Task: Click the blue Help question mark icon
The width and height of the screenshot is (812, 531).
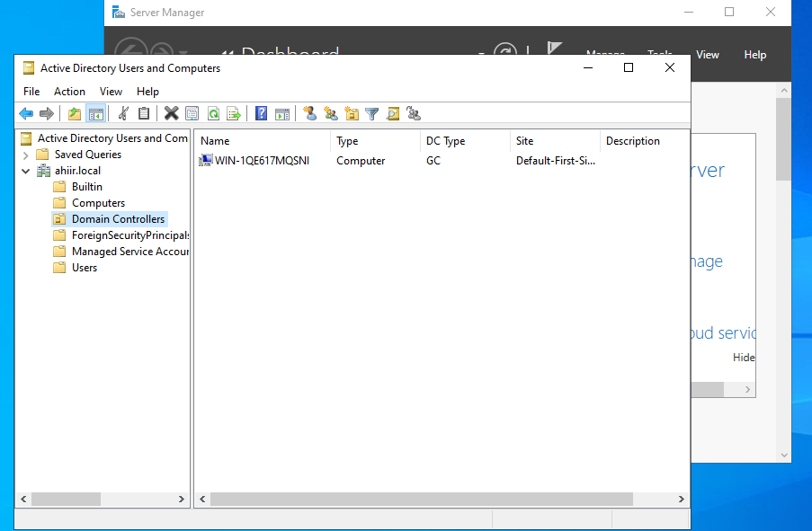Action: (262, 113)
